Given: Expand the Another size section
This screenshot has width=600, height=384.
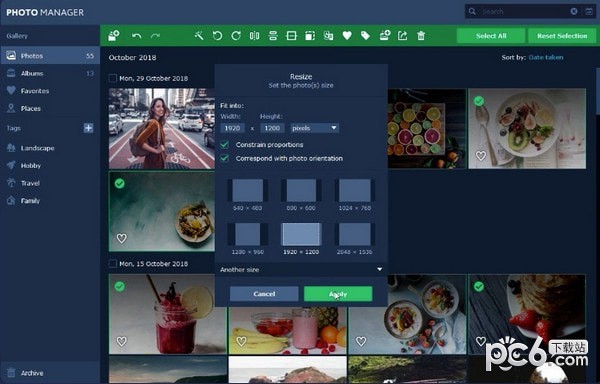Looking at the screenshot, I should (301, 269).
